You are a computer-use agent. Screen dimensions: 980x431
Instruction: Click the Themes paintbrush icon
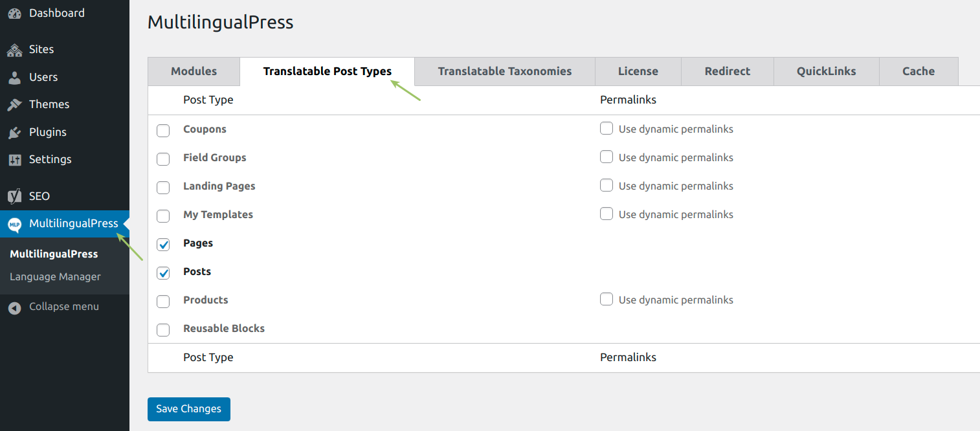pos(14,105)
